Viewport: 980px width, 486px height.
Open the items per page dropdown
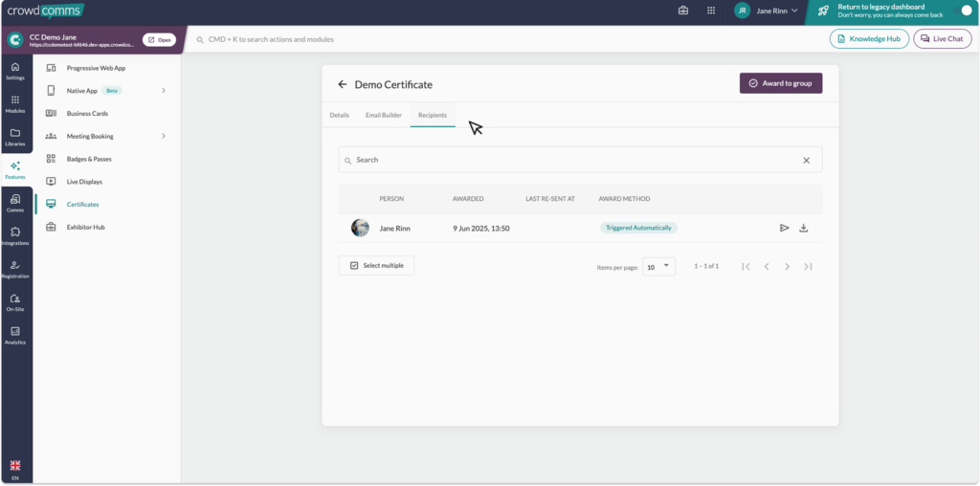tap(658, 267)
